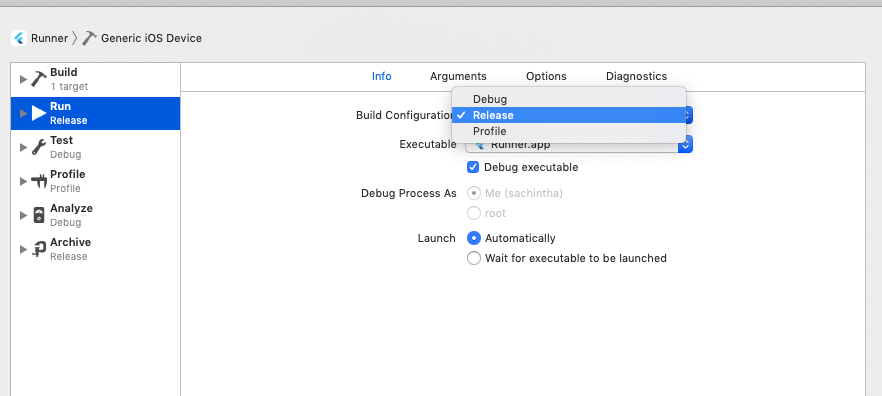Select the root radio button
The width and height of the screenshot is (882, 396).
(474, 213)
